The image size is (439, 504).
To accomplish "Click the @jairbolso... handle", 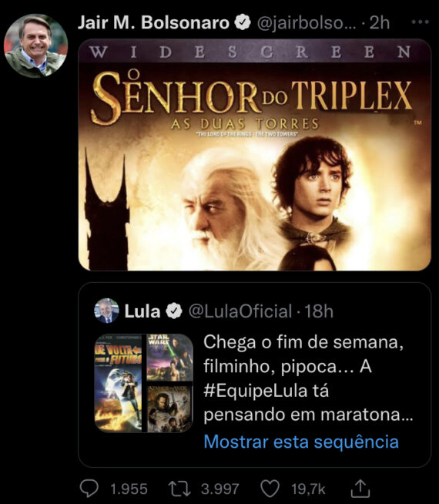I will (x=307, y=23).
